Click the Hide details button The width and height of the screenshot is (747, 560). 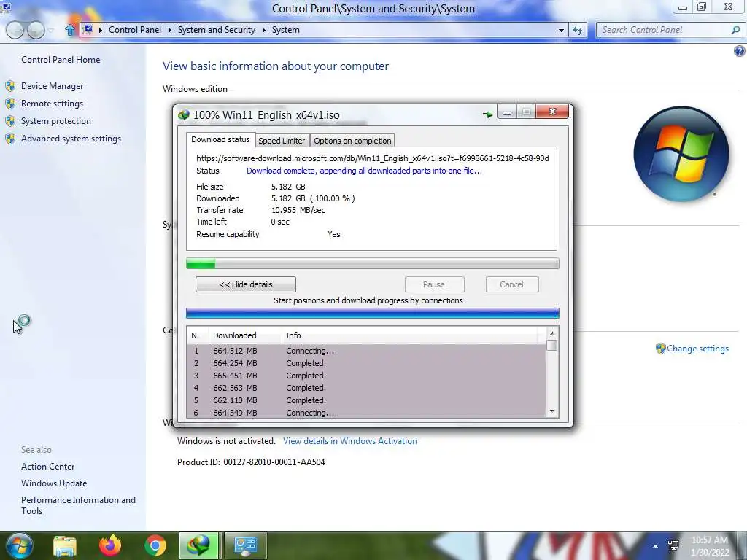point(246,284)
